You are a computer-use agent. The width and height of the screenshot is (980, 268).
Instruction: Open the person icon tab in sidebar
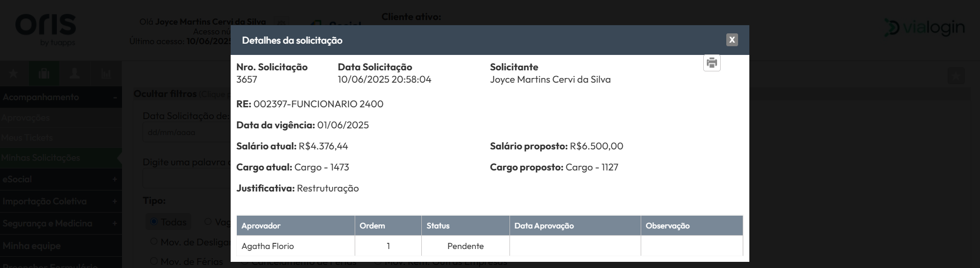[75, 74]
